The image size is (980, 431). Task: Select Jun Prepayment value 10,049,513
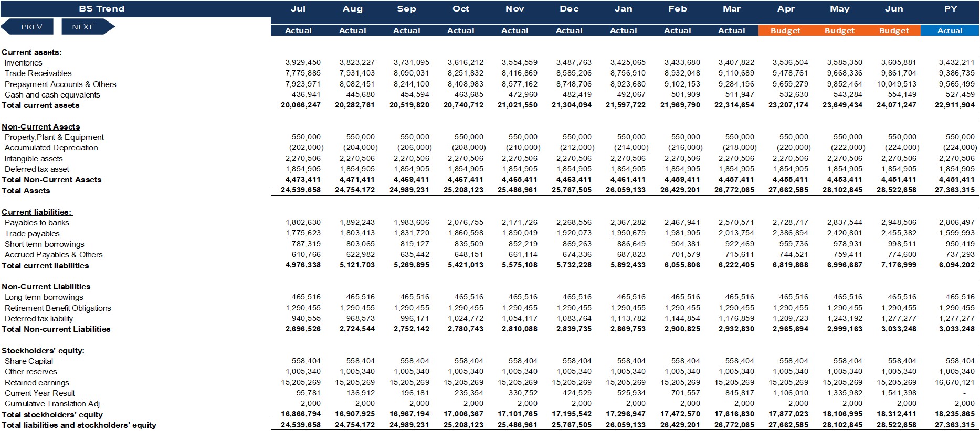(x=897, y=84)
